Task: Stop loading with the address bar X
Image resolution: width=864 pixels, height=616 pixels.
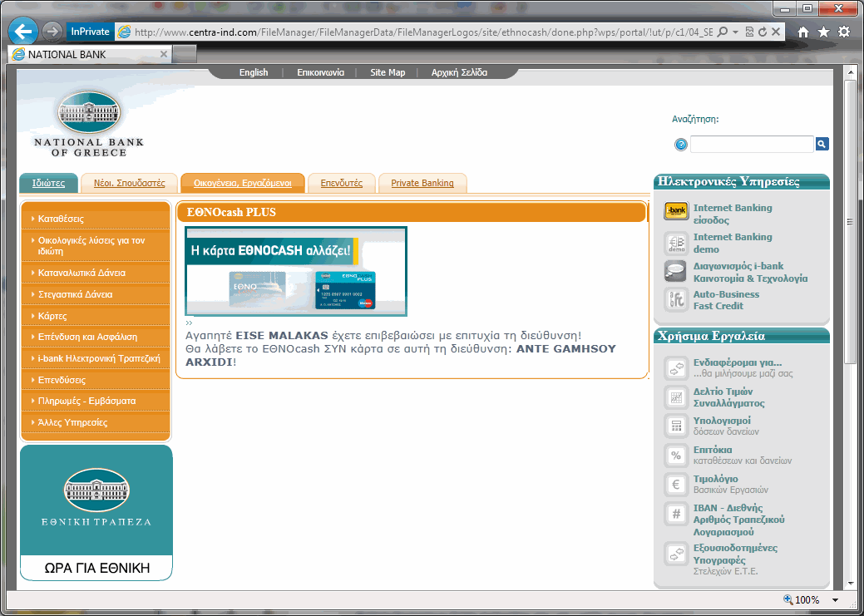Action: (x=776, y=32)
